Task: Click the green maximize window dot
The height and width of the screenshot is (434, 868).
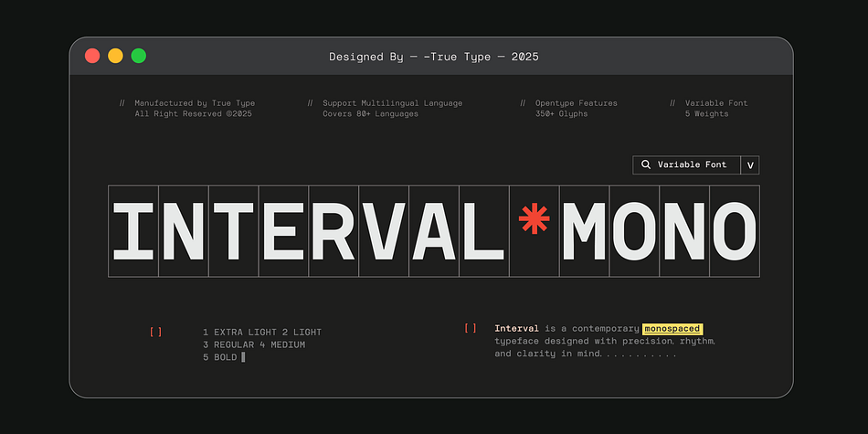Action: click(138, 56)
